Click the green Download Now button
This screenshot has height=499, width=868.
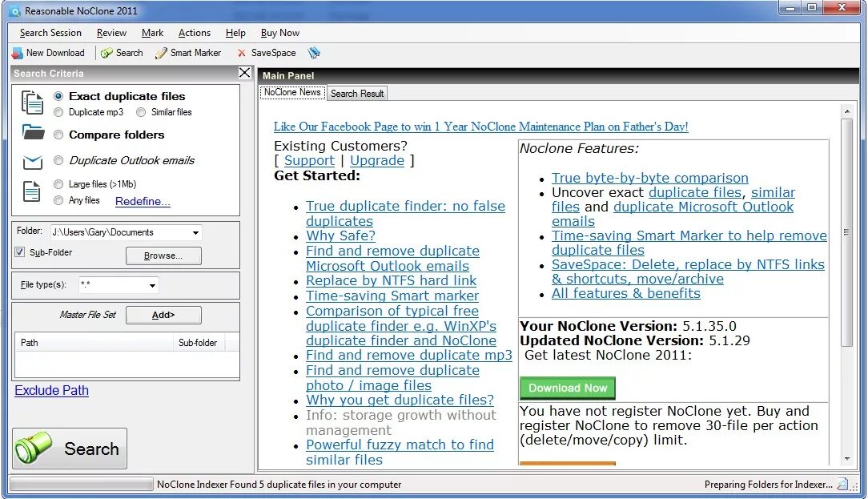tap(568, 388)
